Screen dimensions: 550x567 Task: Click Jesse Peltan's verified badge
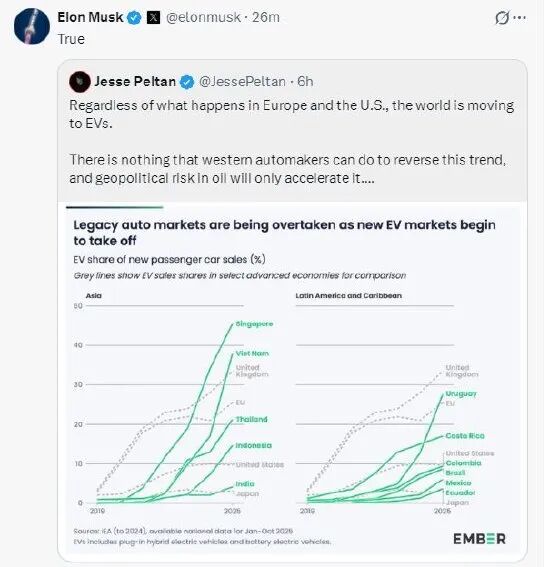(187, 82)
